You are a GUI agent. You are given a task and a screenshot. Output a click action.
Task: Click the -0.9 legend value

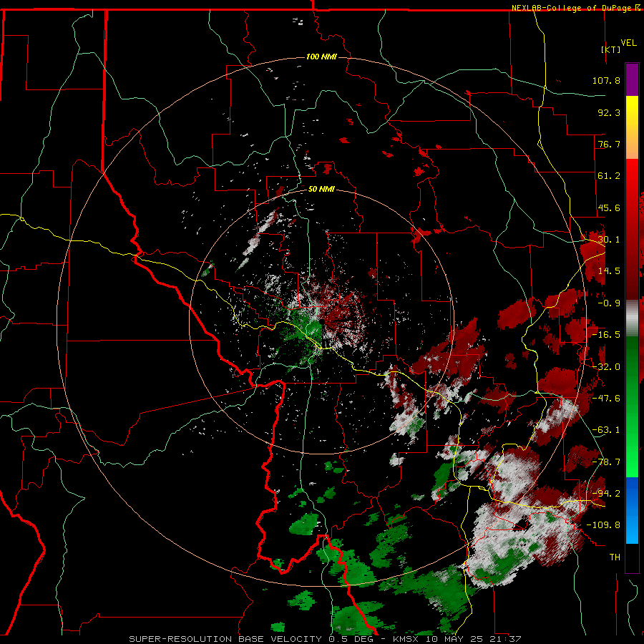pos(609,303)
